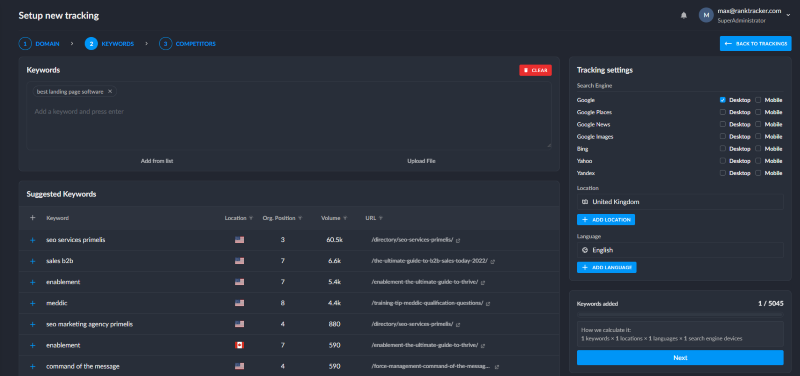Add keyword 'sales b2b'
The width and height of the screenshot is (800, 376).
[33, 261]
